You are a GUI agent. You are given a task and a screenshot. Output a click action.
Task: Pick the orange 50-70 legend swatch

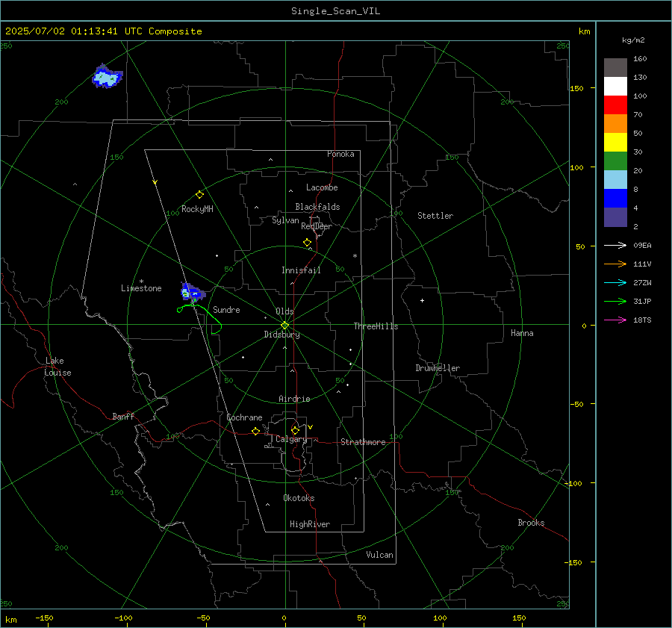(x=615, y=124)
